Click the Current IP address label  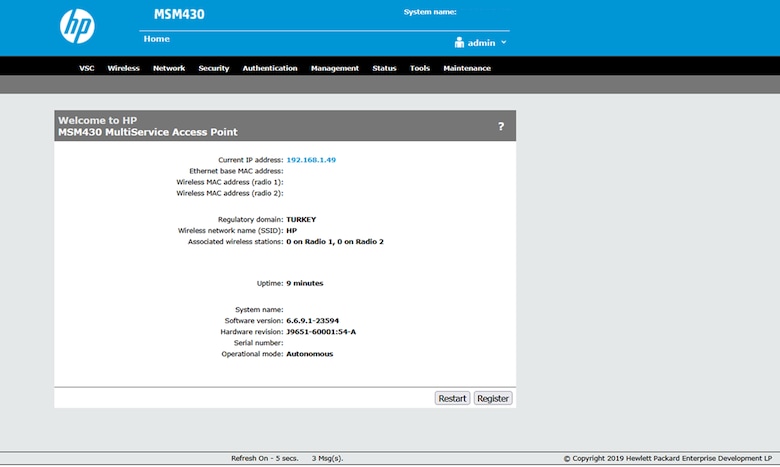tap(250, 160)
